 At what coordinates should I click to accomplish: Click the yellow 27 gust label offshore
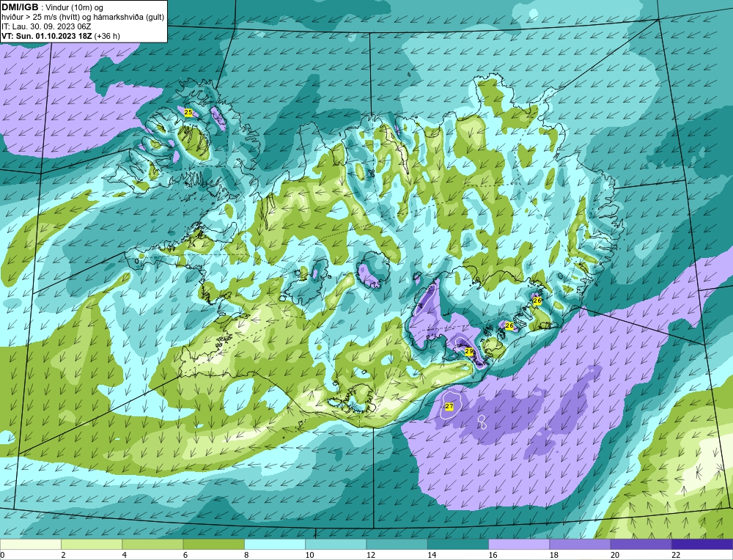coord(449,406)
